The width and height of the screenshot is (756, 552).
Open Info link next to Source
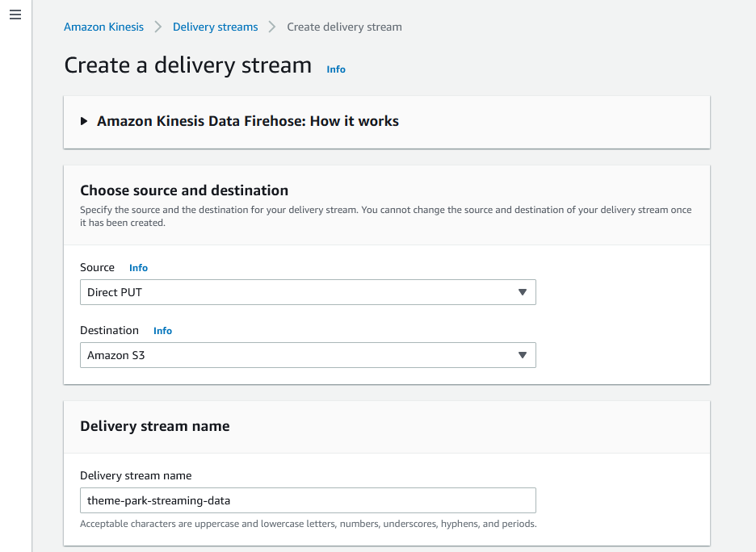(138, 268)
